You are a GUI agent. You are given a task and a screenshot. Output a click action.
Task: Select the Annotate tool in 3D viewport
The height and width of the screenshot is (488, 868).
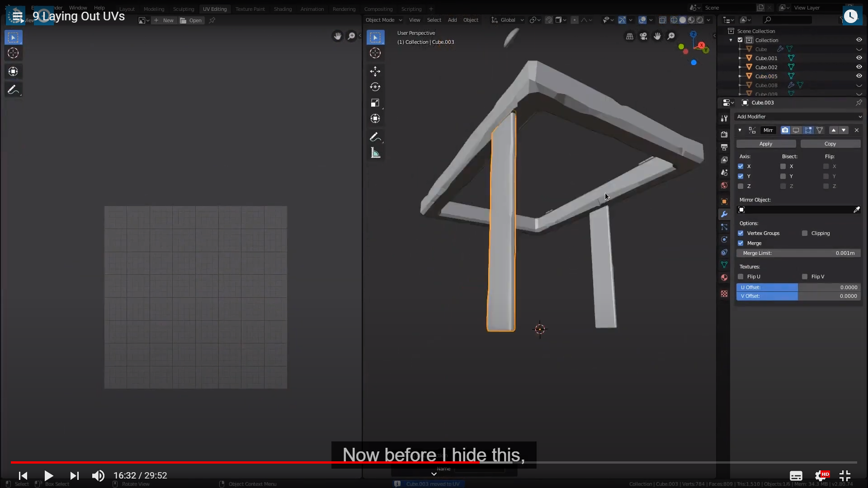pyautogui.click(x=375, y=137)
